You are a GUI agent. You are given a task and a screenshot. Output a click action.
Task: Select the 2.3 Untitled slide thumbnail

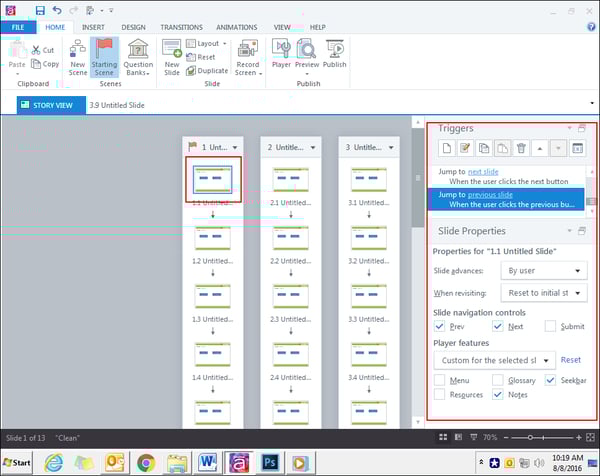(291, 296)
